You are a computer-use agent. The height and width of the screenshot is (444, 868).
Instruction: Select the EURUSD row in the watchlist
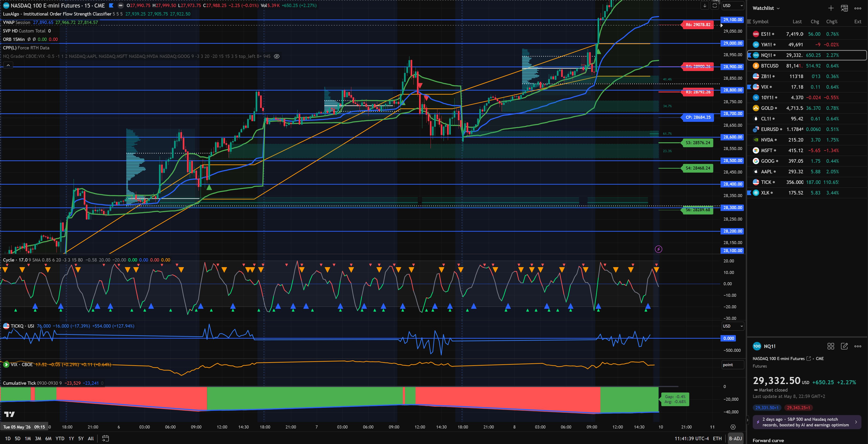coord(807,129)
